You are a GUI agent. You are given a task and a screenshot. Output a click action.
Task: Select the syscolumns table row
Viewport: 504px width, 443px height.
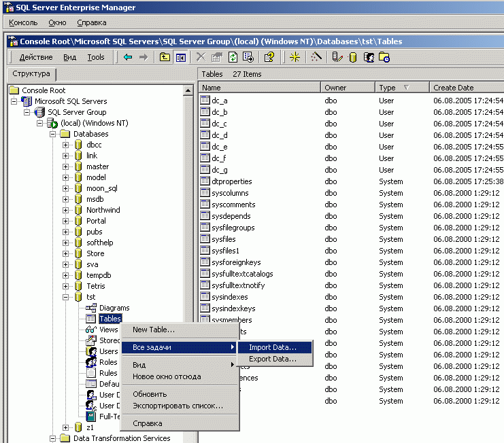[352, 193]
